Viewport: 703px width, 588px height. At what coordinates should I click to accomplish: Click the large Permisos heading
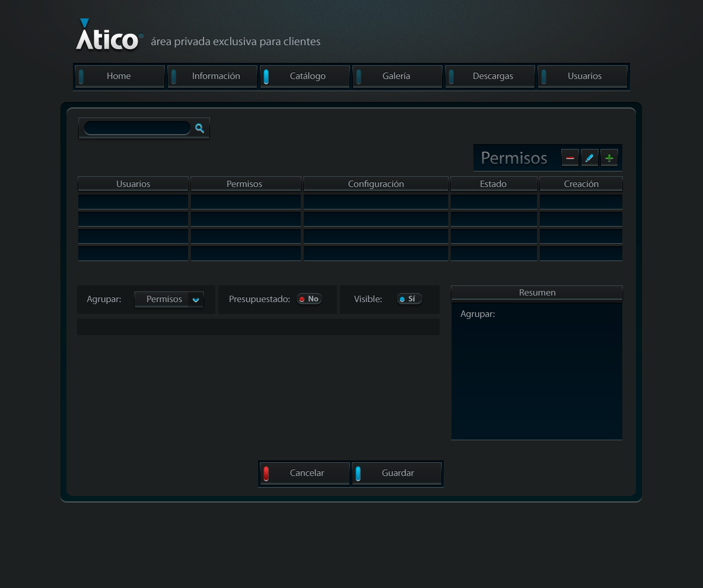pyautogui.click(x=514, y=158)
